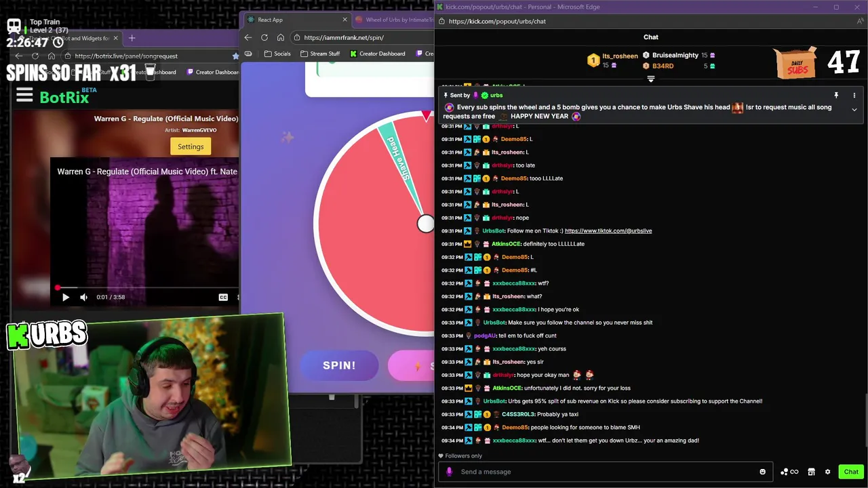View site info lock icon for kick.com
The height and width of the screenshot is (488, 868).
(x=440, y=21)
